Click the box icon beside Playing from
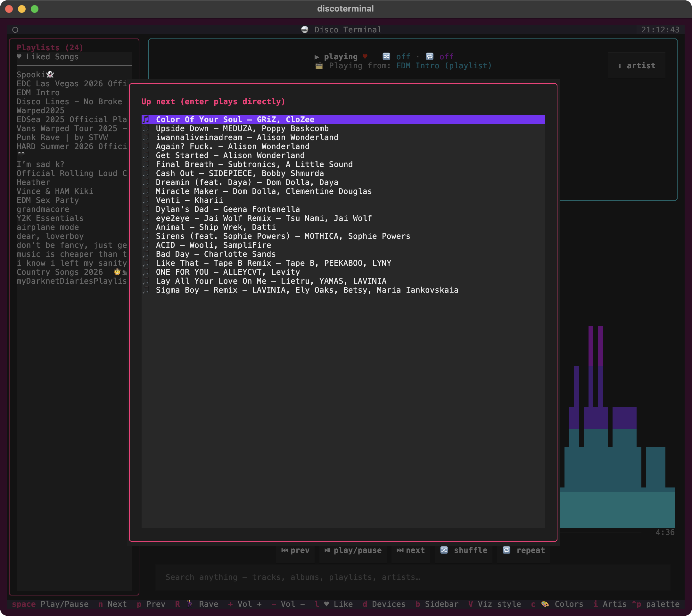 pyautogui.click(x=319, y=66)
